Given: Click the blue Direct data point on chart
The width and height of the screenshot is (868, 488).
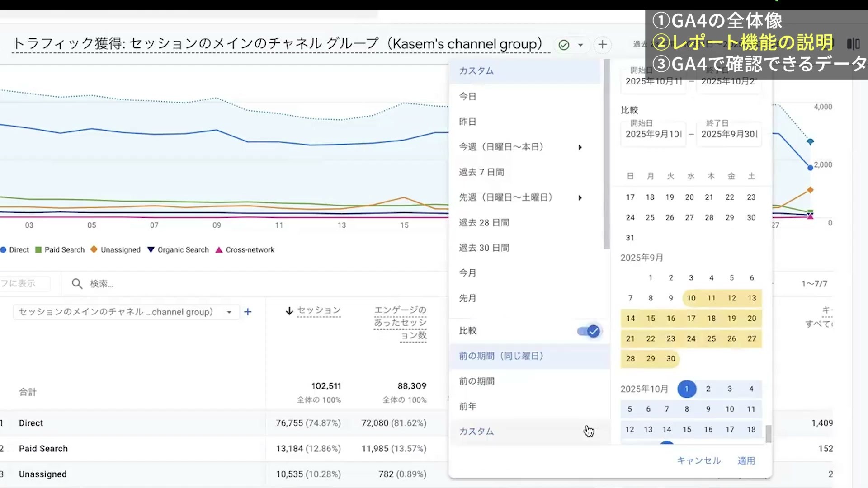Looking at the screenshot, I should 810,168.
